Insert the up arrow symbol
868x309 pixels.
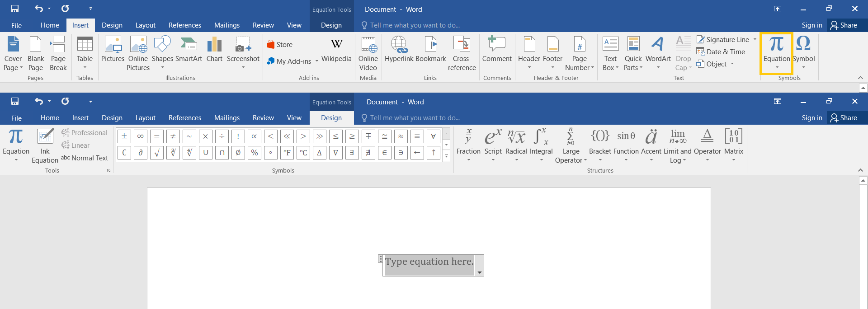pos(434,153)
